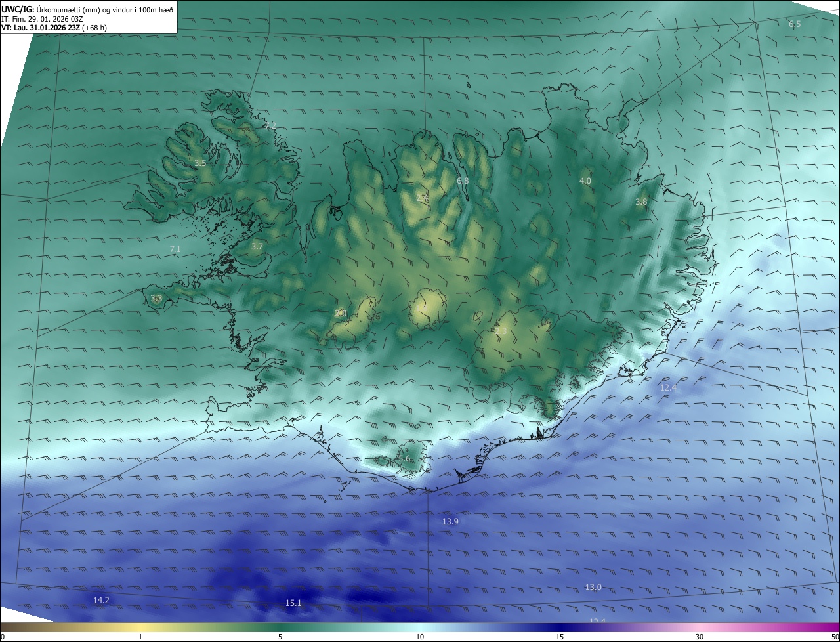
Task: Click the 5.6 value on the southern glacier
Action: [404, 459]
